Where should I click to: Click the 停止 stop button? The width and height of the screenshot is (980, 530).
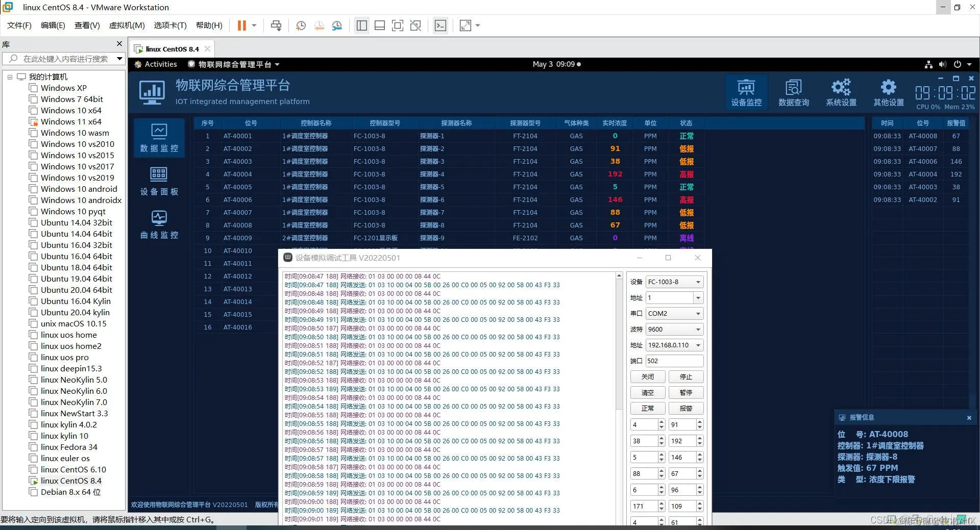click(x=686, y=376)
